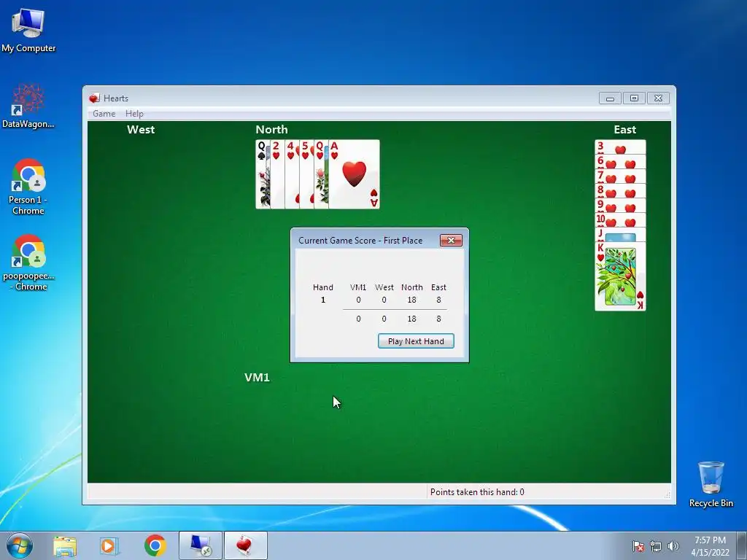Select East's Jack of Hearts card
Viewport: 747px width, 560px height.
click(x=620, y=234)
